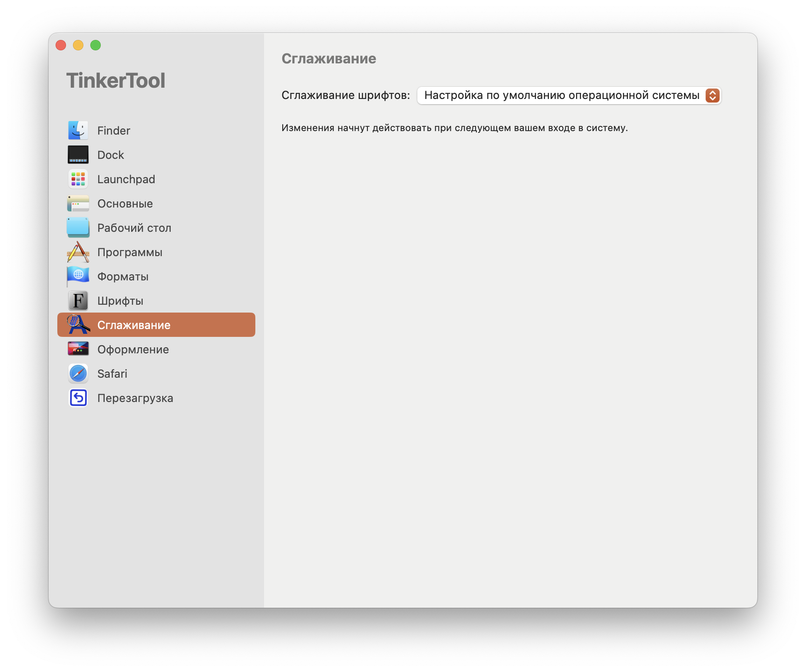Image resolution: width=806 pixels, height=672 pixels.
Task: Choose the Основные sidebar label
Action: (x=125, y=204)
